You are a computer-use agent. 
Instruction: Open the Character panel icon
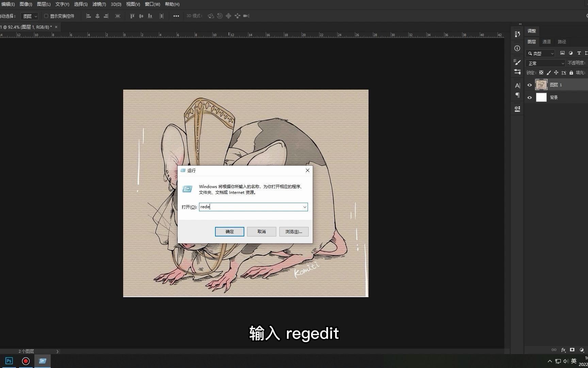tap(517, 86)
